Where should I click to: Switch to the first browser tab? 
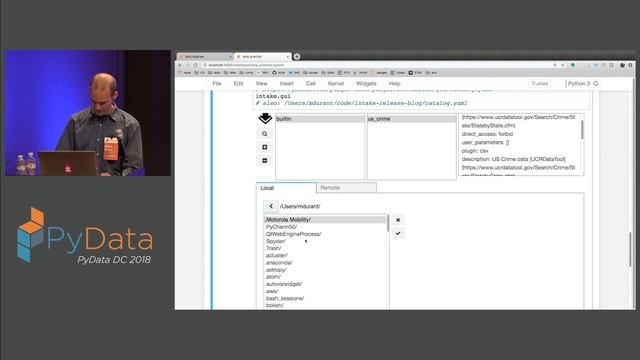[x=204, y=56]
